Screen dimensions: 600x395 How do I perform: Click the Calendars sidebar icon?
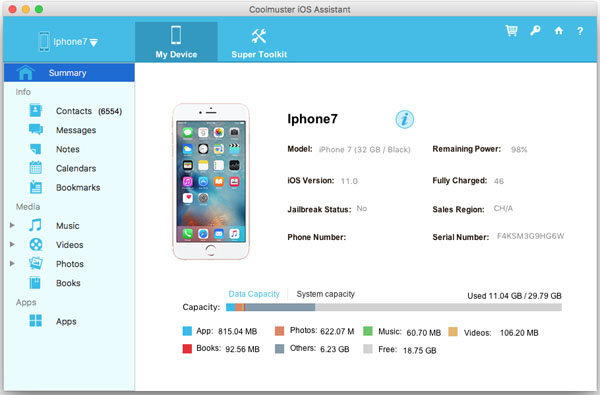(36, 168)
